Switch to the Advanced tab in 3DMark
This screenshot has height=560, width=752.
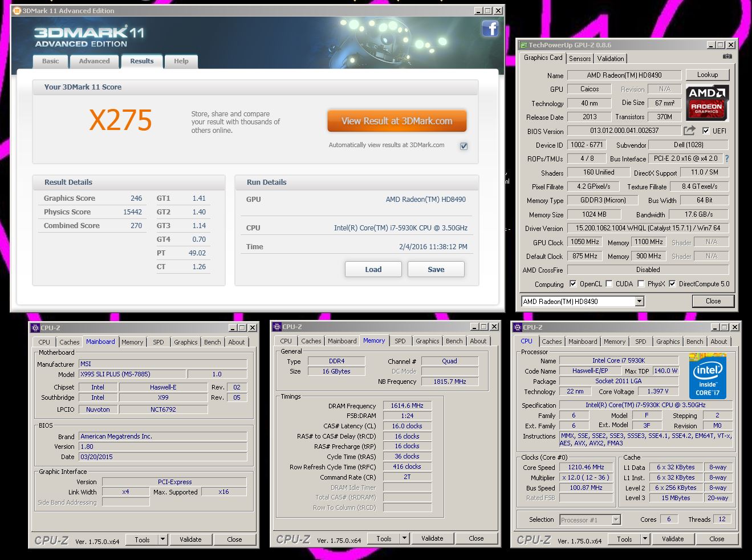pos(94,61)
